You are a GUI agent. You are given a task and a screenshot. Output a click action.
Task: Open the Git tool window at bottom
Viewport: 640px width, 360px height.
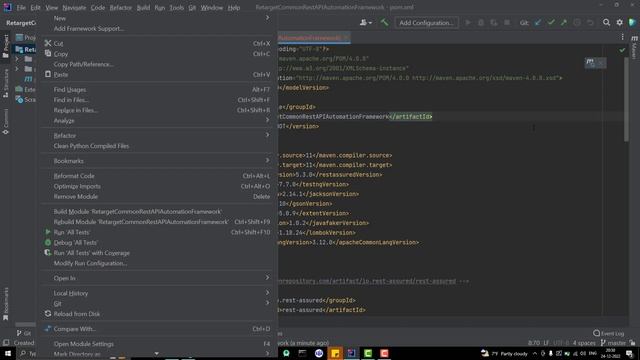(x=24, y=333)
